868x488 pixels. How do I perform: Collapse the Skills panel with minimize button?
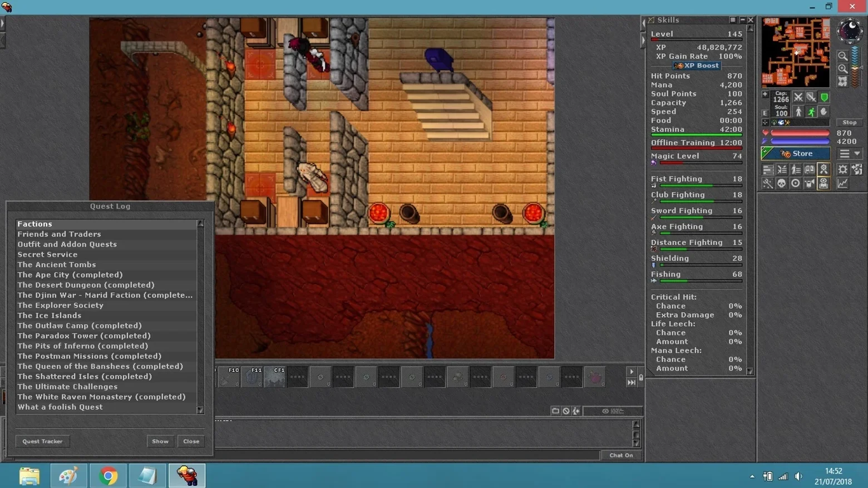click(x=742, y=20)
